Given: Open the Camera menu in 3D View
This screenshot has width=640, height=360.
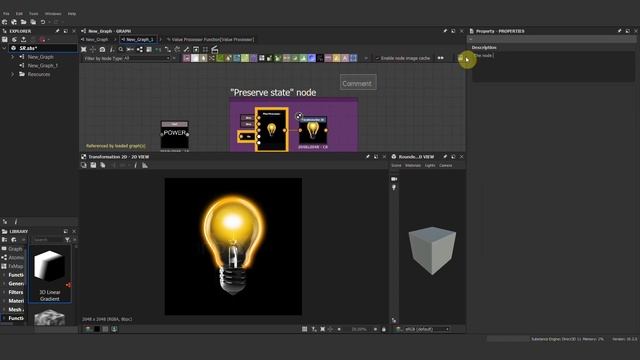Looking at the screenshot, I should [445, 165].
